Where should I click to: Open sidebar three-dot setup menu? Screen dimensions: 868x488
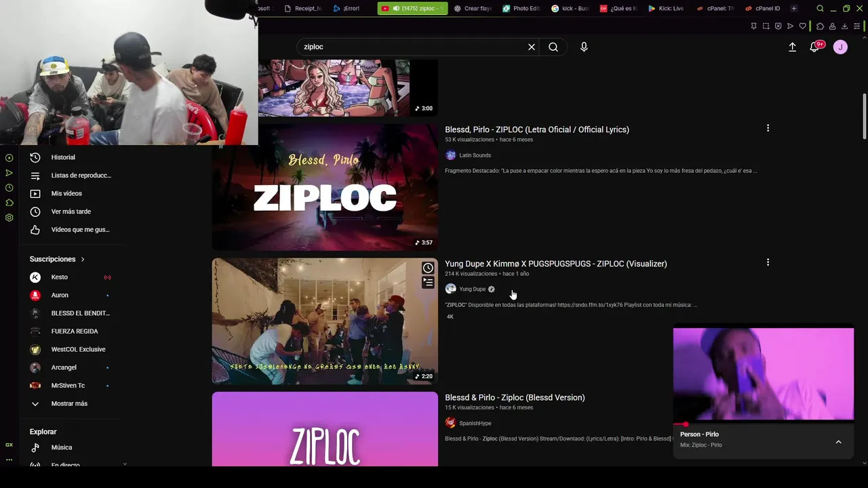(x=9, y=460)
